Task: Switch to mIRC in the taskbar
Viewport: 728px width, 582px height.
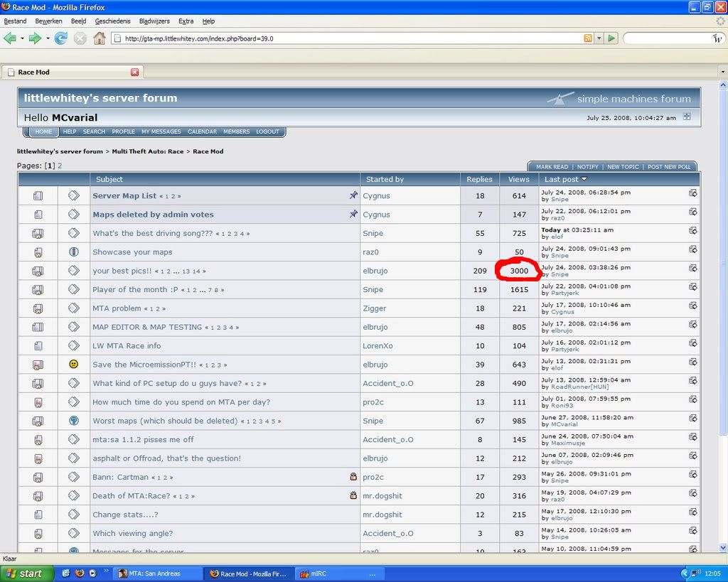Action: pyautogui.click(x=341, y=573)
